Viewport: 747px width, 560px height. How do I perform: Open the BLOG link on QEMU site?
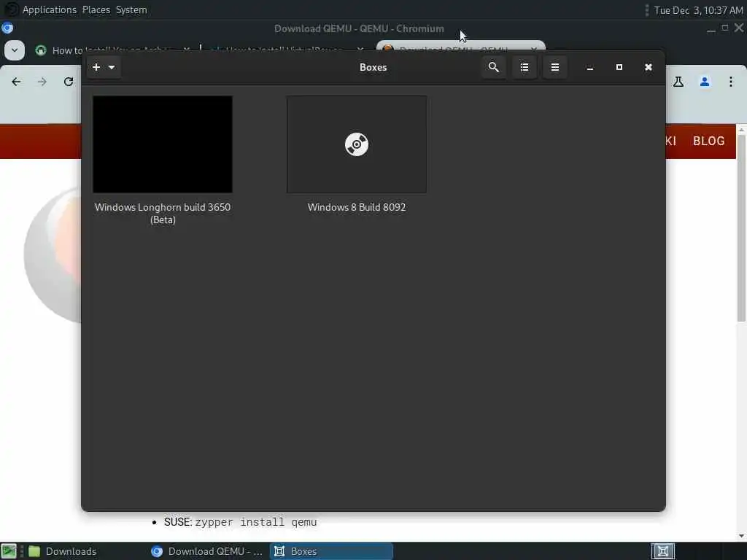tap(708, 141)
